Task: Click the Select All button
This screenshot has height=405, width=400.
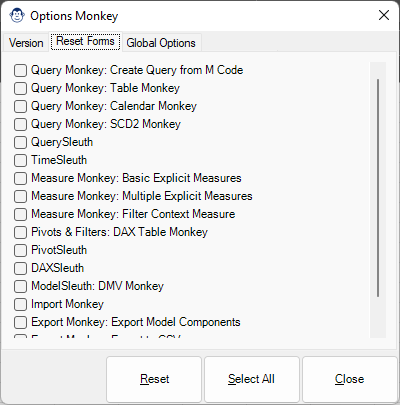Action: point(252,379)
